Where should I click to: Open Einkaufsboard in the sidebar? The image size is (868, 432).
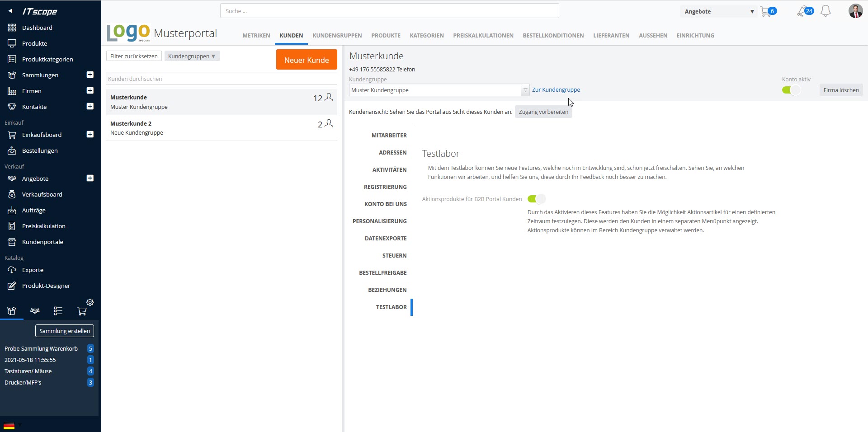[x=42, y=135]
